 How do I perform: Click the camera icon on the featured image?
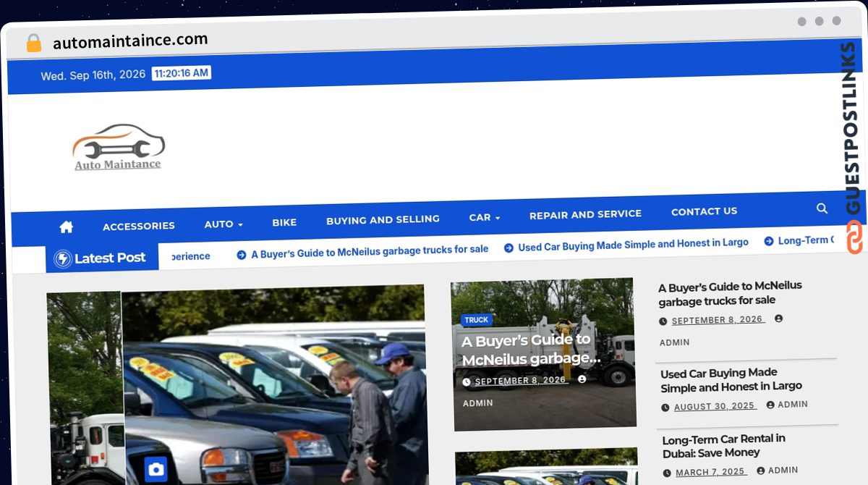click(x=156, y=470)
